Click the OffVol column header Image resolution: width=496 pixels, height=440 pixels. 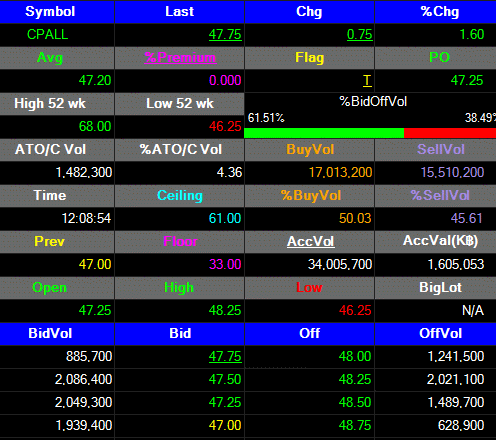(x=440, y=333)
